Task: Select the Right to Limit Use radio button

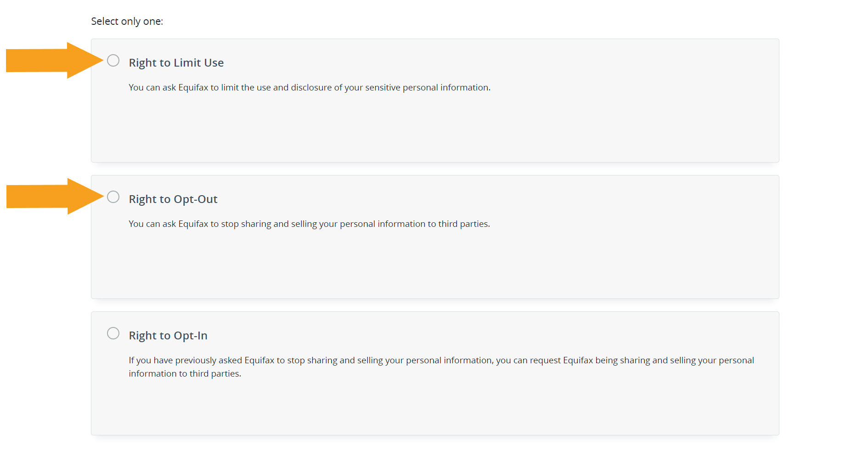Action: point(113,61)
